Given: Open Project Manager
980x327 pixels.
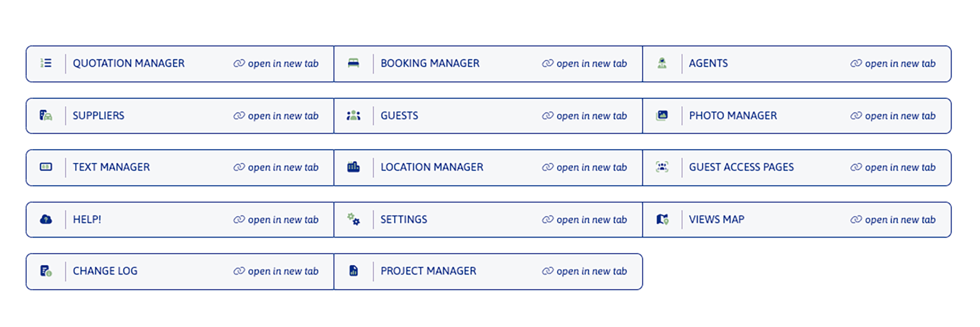Looking at the screenshot, I should point(428,271).
